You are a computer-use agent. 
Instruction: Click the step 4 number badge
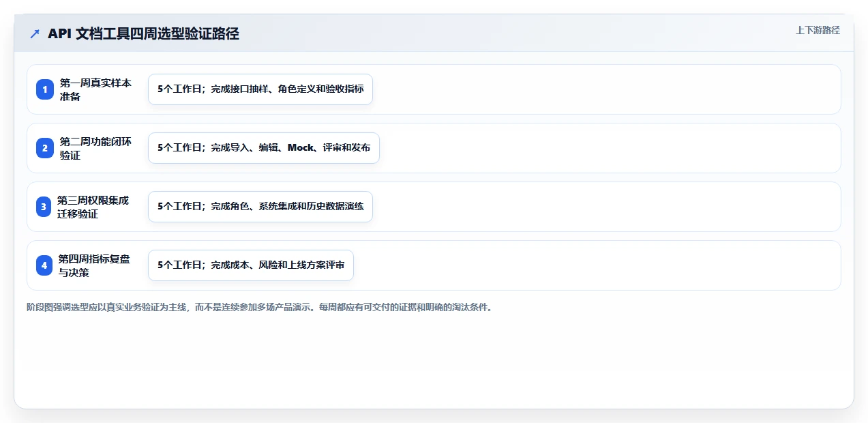pos(44,265)
